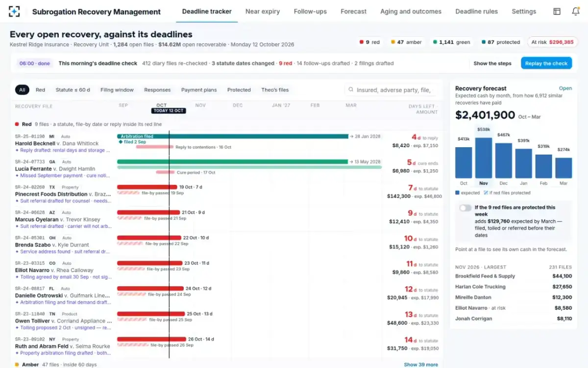Click Brookfield Feed & Supply in largest list

tap(514, 276)
